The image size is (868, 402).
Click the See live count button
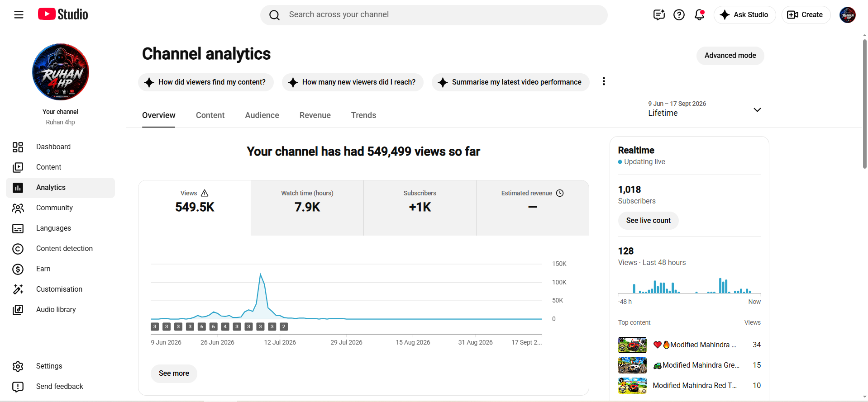click(648, 221)
